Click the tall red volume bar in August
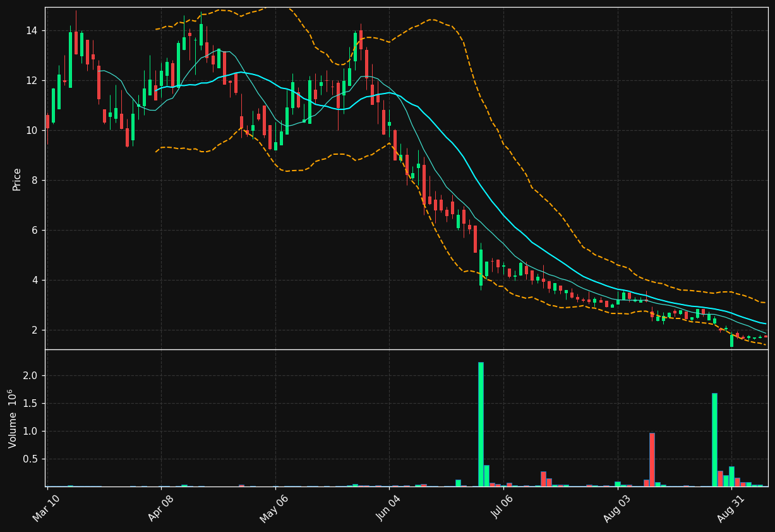This screenshot has height=532, width=775. click(652, 459)
